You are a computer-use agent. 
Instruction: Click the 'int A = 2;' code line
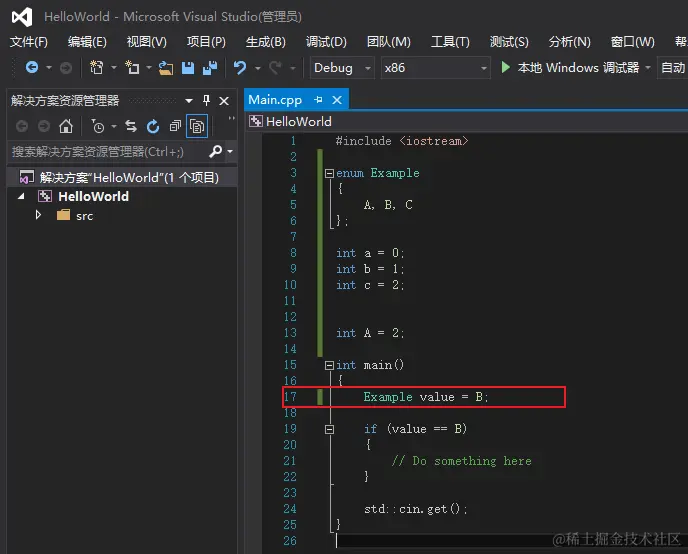(370, 333)
